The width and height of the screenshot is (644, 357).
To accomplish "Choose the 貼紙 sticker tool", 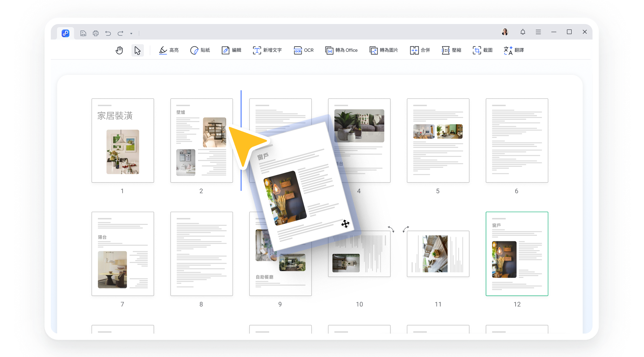I will [200, 50].
